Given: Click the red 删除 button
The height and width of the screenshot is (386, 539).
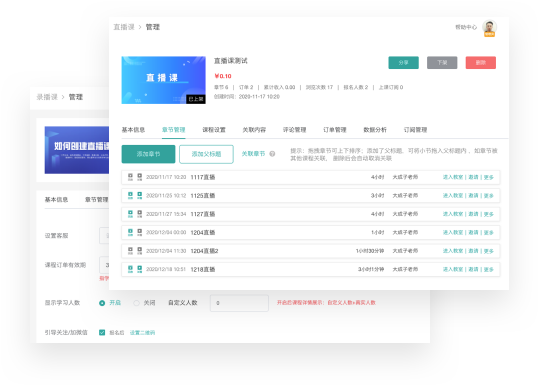Looking at the screenshot, I should (481, 63).
